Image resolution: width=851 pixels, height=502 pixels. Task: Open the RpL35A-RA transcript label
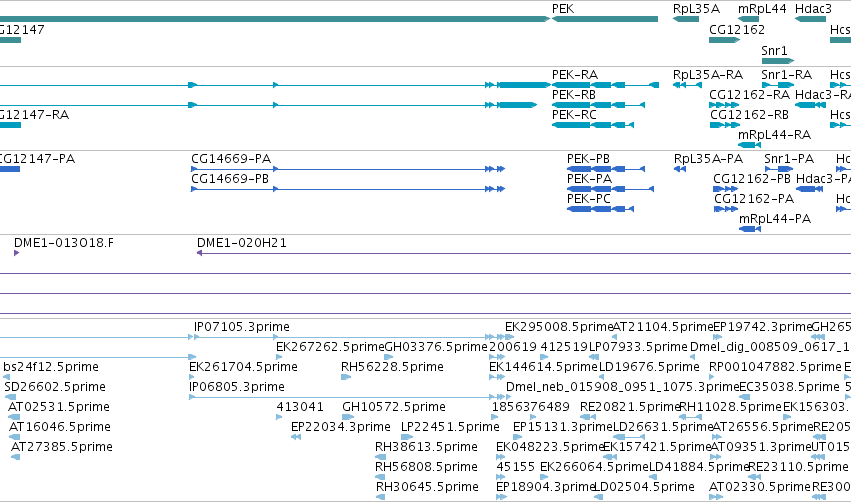pyautogui.click(x=708, y=74)
